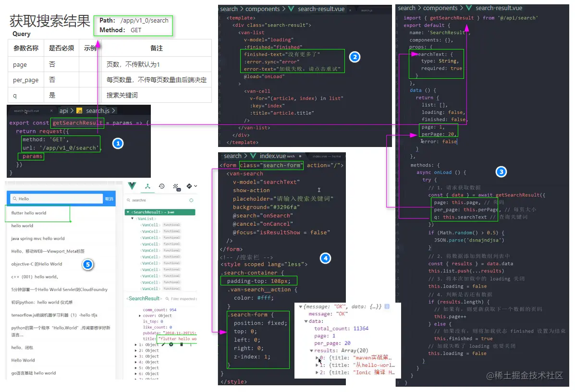Click index.vue breadcrumb label
This screenshot has height=392, width=575.
(272, 156)
